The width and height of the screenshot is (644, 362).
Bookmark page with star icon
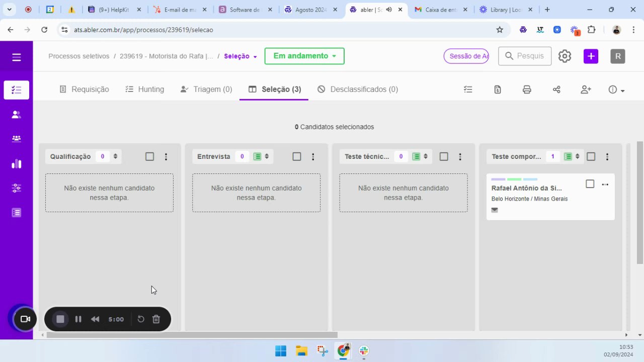click(500, 30)
